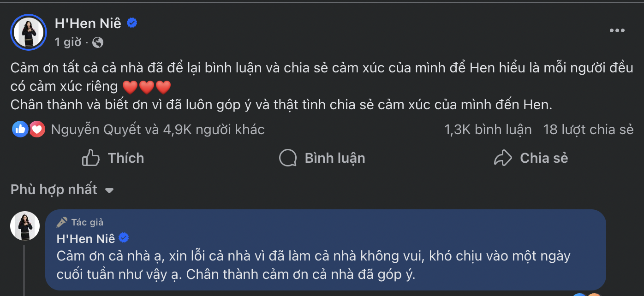Screen dimensions: 644x296
Task: Click the verified badge next to H'Hen Niê
Action: pyautogui.click(x=132, y=22)
